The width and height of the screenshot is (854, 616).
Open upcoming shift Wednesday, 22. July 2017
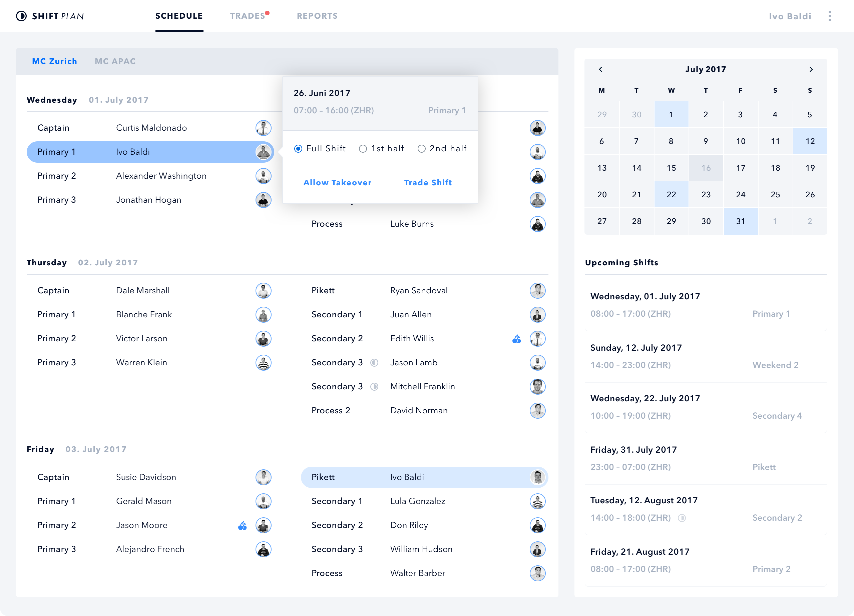click(x=706, y=407)
